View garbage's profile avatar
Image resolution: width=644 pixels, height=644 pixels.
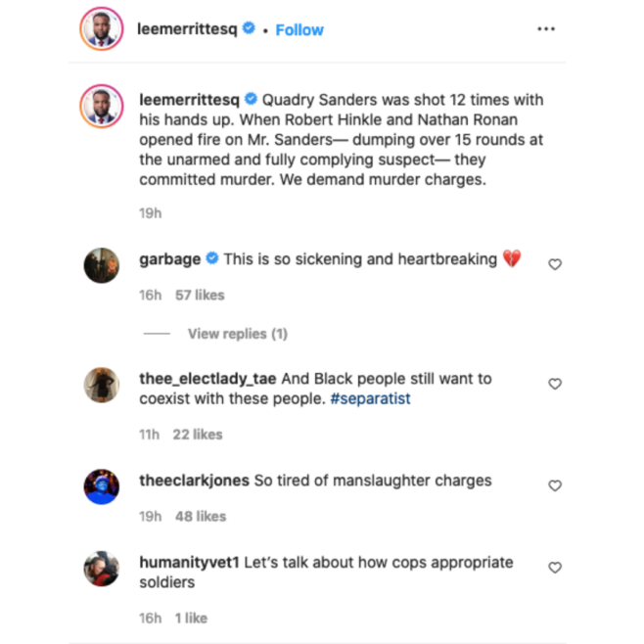click(x=101, y=264)
